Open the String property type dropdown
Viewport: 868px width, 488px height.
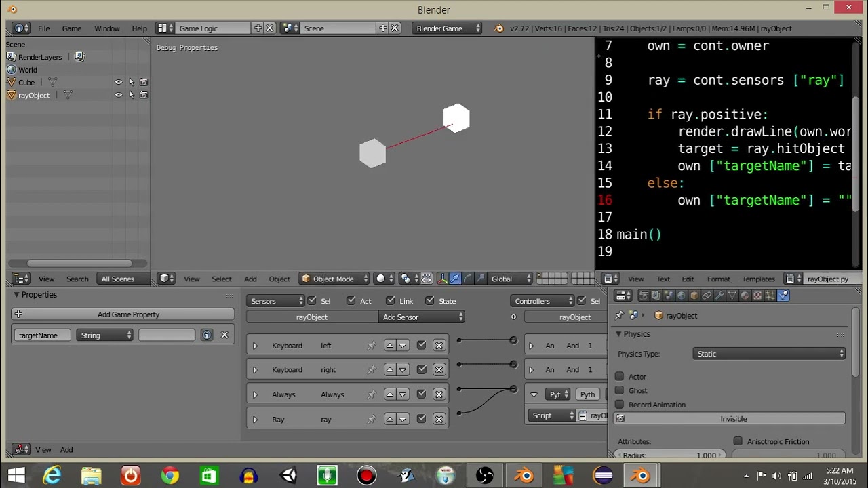point(104,335)
